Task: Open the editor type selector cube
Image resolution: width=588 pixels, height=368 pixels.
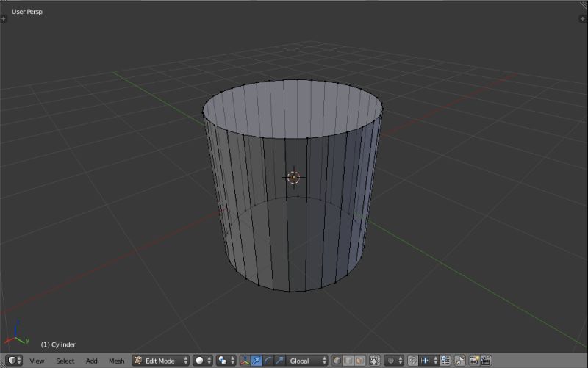Action: 15,361
